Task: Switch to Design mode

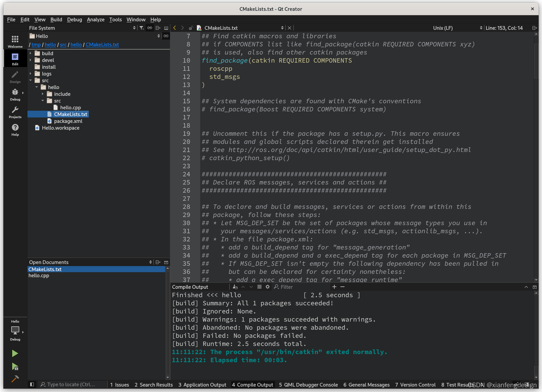Action: click(x=15, y=77)
